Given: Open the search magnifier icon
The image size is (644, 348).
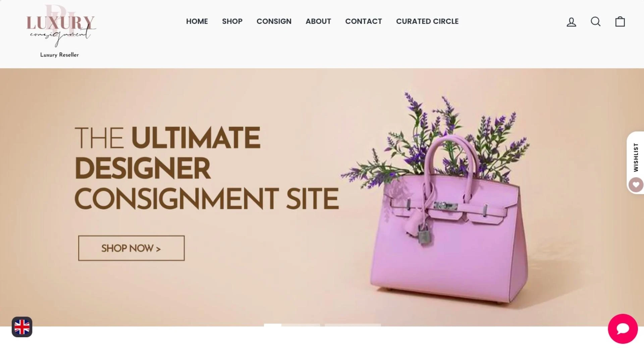Looking at the screenshot, I should click(595, 21).
